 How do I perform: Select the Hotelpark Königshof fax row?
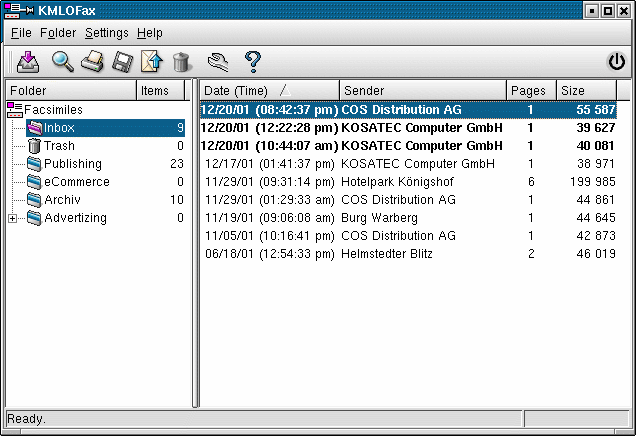pyautogui.click(x=408, y=182)
